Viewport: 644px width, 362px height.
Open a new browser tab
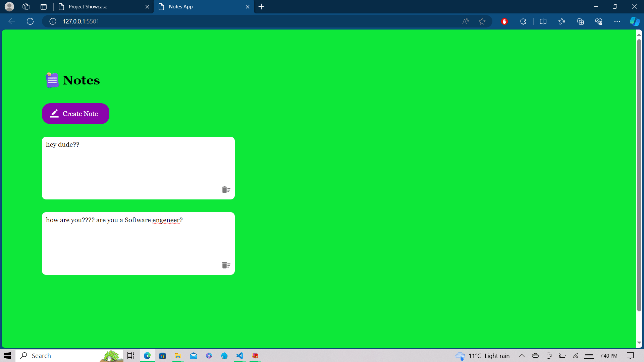[262, 7]
